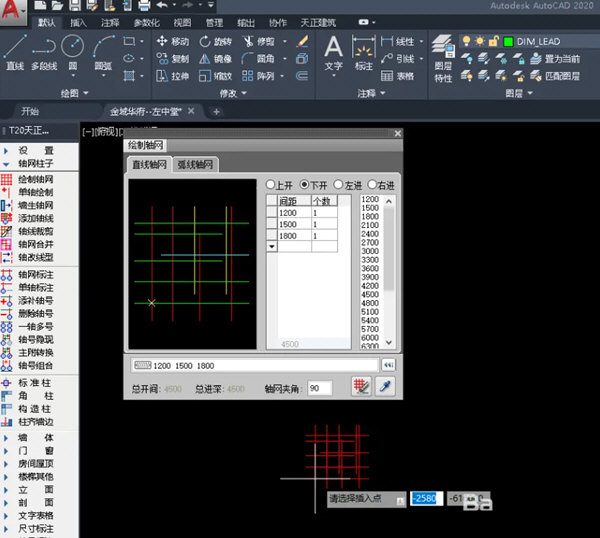The height and width of the screenshot is (538, 600).
Task: Select the 左进 radio button
Action: [x=340, y=185]
